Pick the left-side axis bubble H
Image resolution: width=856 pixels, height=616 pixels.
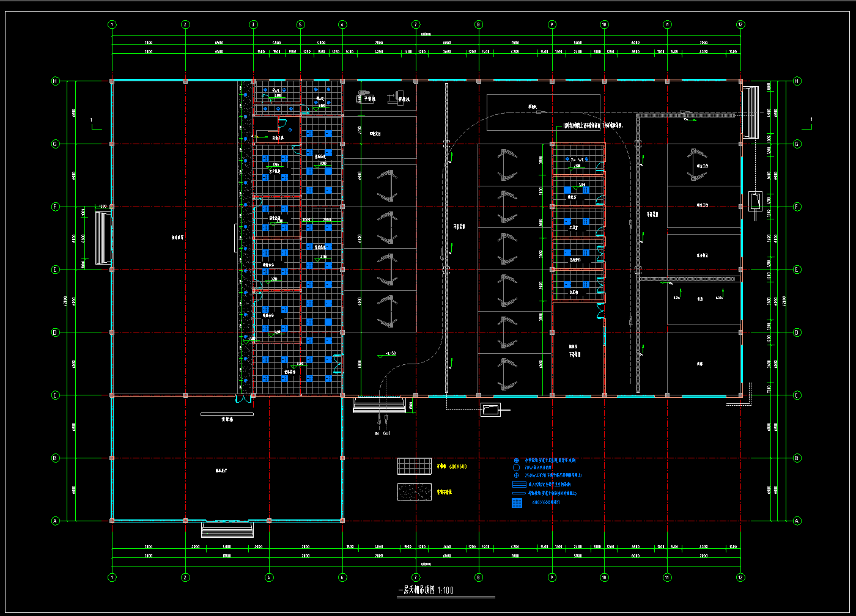coord(55,81)
